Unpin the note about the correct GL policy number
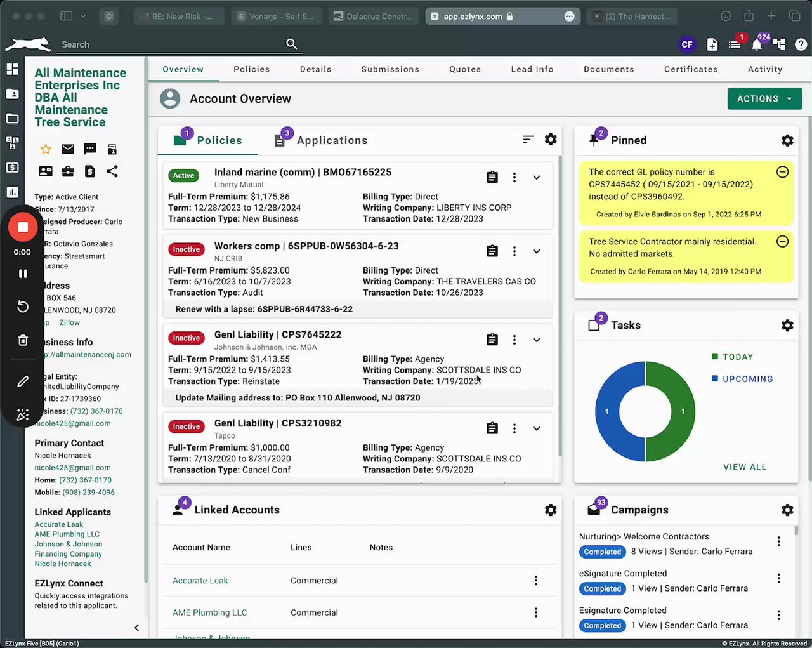The height and width of the screenshot is (648, 812). tap(783, 172)
